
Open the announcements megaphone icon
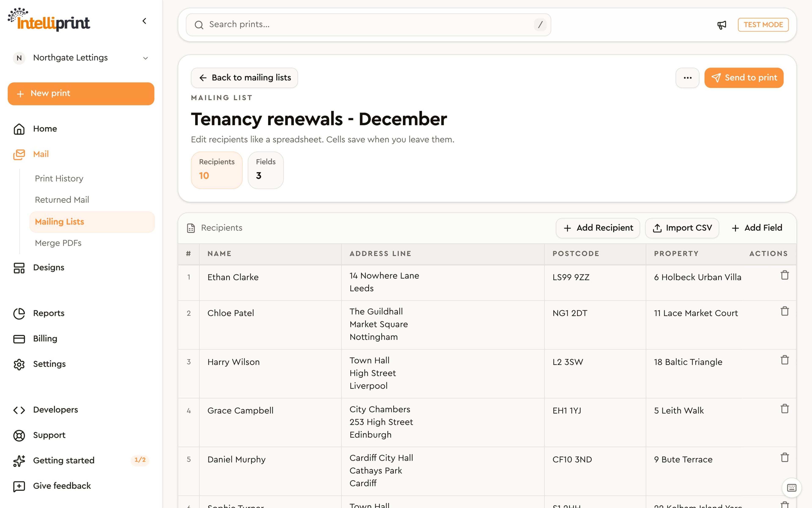[721, 25]
